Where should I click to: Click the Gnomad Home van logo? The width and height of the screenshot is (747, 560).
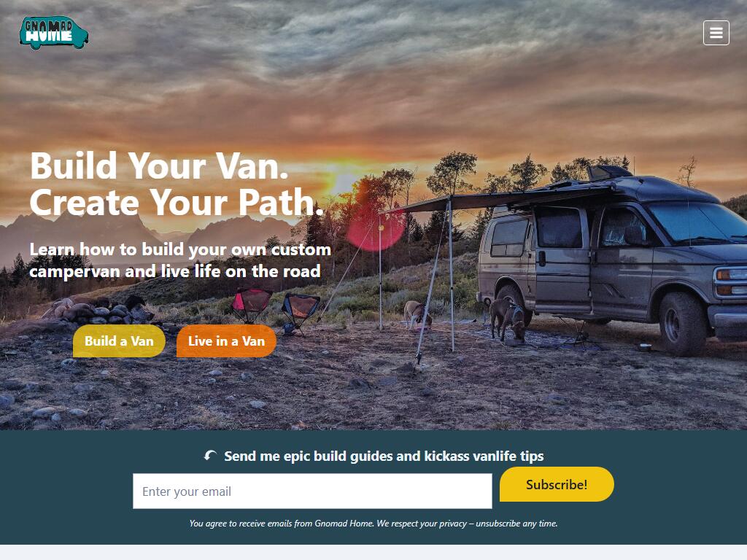click(x=54, y=32)
